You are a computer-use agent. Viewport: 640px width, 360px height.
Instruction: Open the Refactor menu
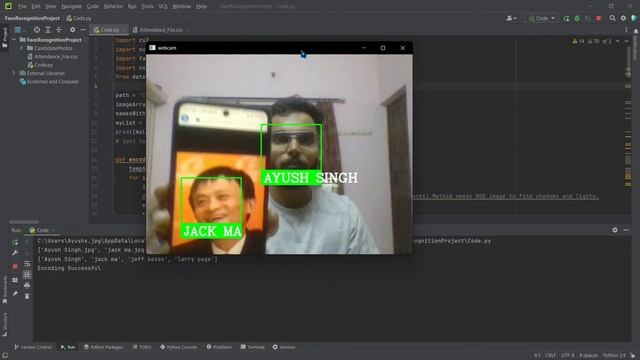(x=113, y=7)
